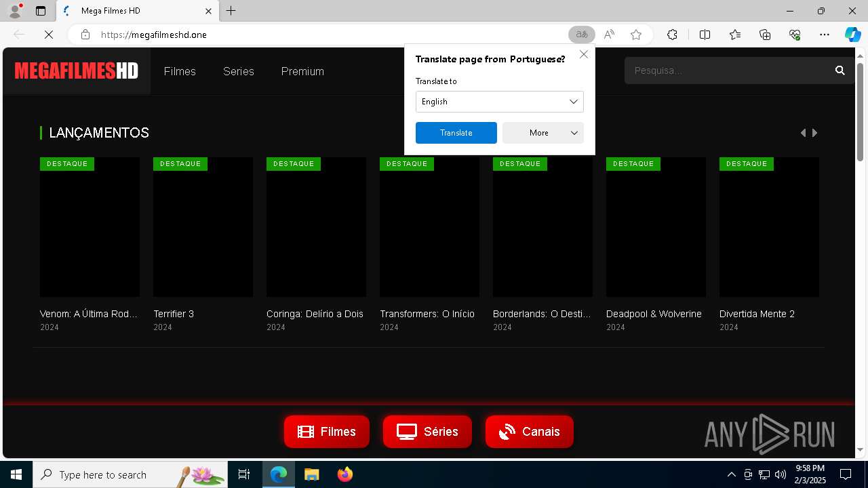Image resolution: width=868 pixels, height=488 pixels.
Task: Open the Favorites list icon
Action: click(735, 35)
